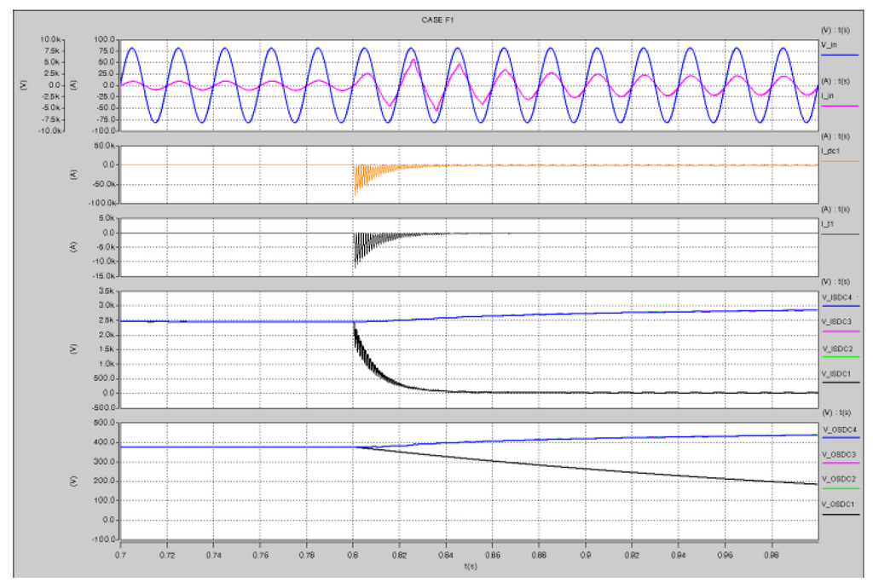873x588 pixels.
Task: Click the black V_OSDC1 legend color line
Action: [x=840, y=514]
